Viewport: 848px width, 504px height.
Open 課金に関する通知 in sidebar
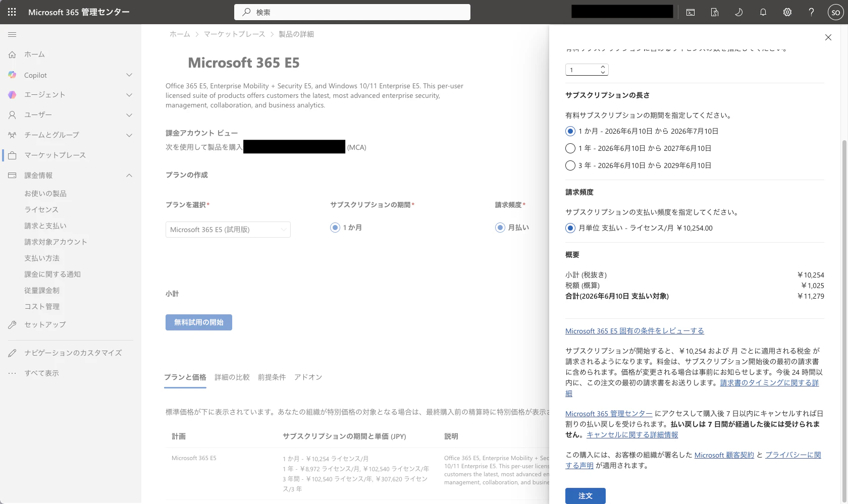tap(52, 274)
